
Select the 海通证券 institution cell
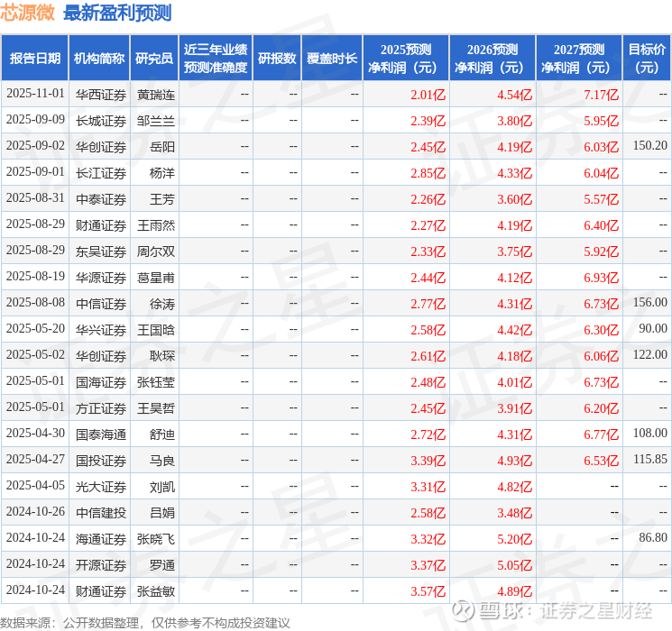coord(101,539)
